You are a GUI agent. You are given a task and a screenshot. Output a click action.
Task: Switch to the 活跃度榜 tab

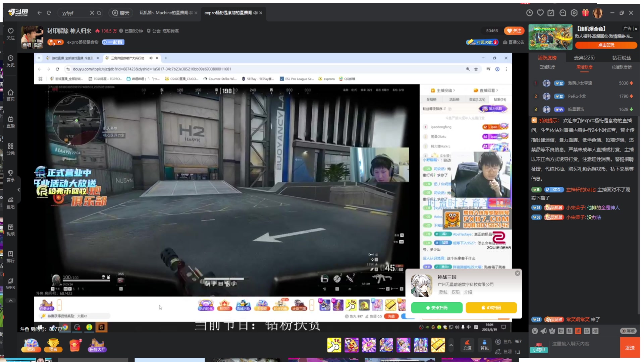547,58
